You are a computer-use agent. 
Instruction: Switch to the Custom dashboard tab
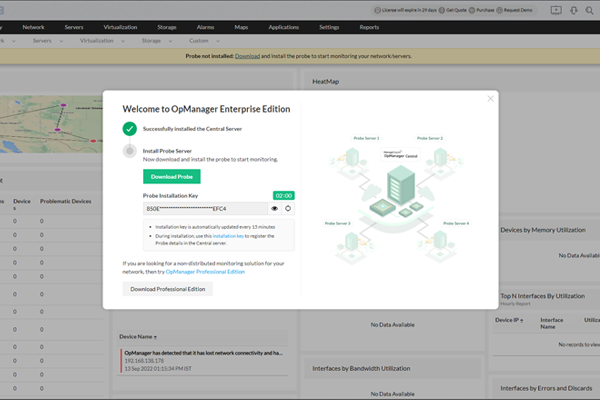(x=199, y=41)
